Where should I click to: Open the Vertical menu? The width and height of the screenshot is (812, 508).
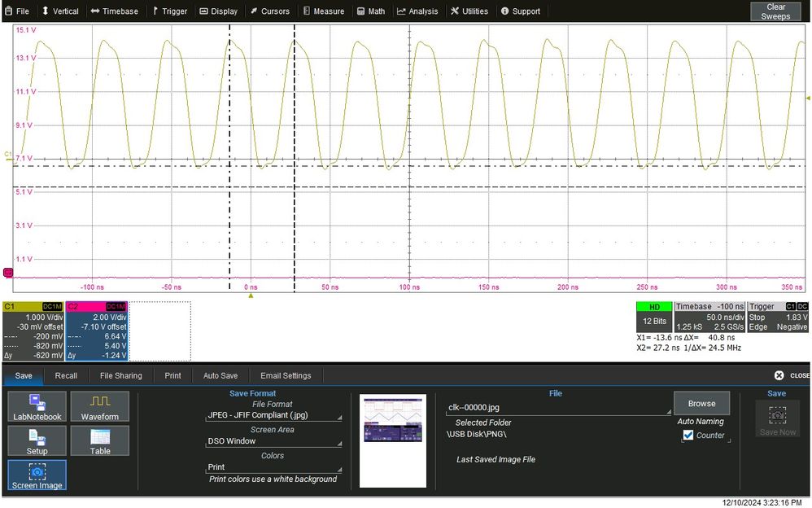(60, 11)
